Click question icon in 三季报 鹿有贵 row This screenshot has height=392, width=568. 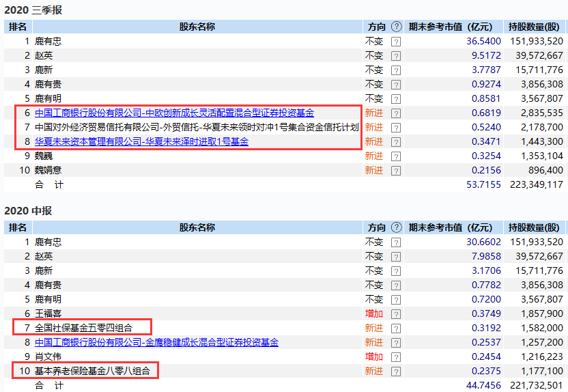tap(396, 85)
